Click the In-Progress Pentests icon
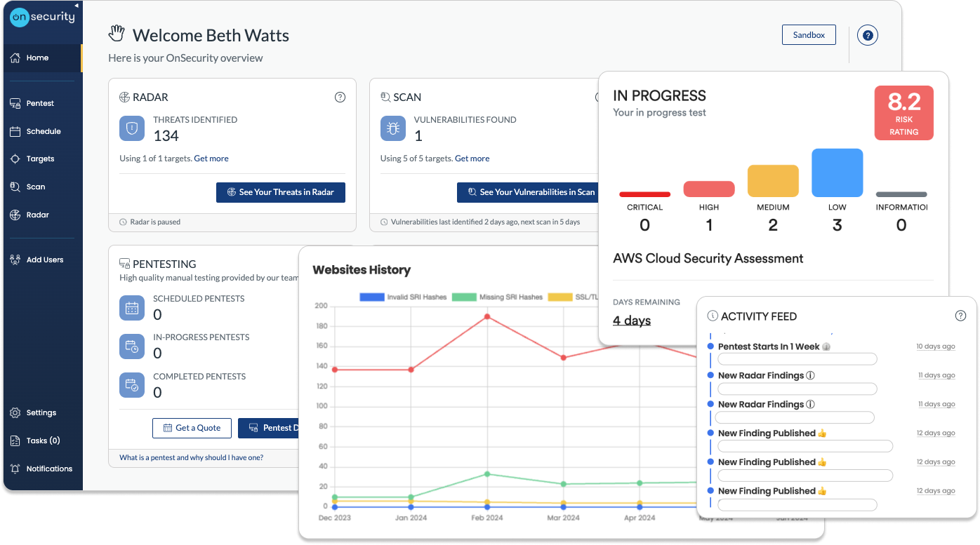 [x=131, y=346]
